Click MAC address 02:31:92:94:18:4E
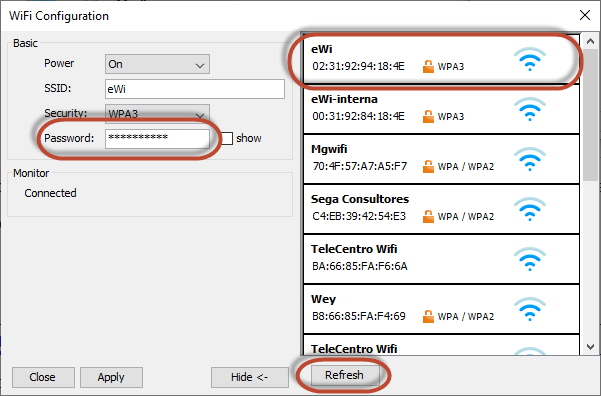Screen dimensions: 601x396 click(358, 66)
